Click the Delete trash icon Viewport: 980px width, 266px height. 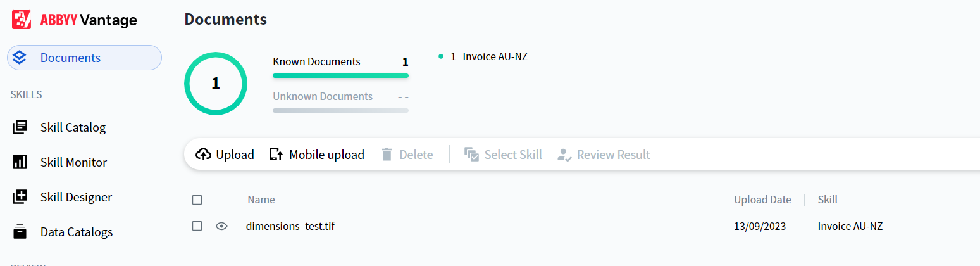click(387, 155)
